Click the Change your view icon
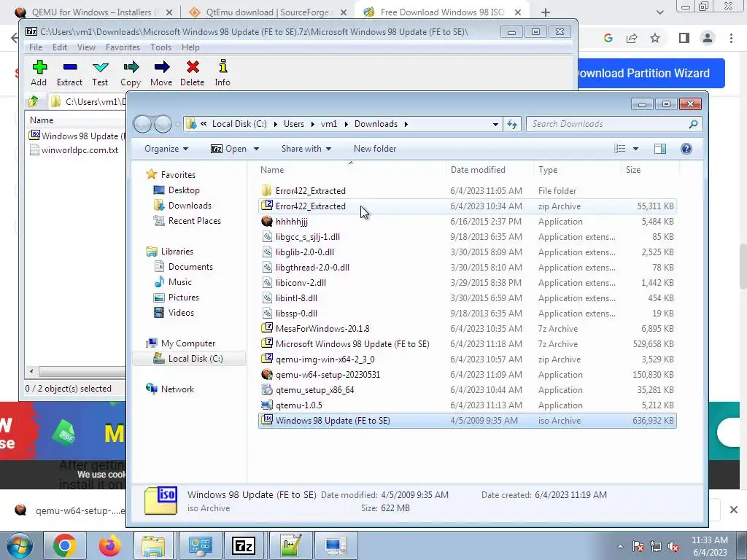The width and height of the screenshot is (747, 560). point(620,149)
